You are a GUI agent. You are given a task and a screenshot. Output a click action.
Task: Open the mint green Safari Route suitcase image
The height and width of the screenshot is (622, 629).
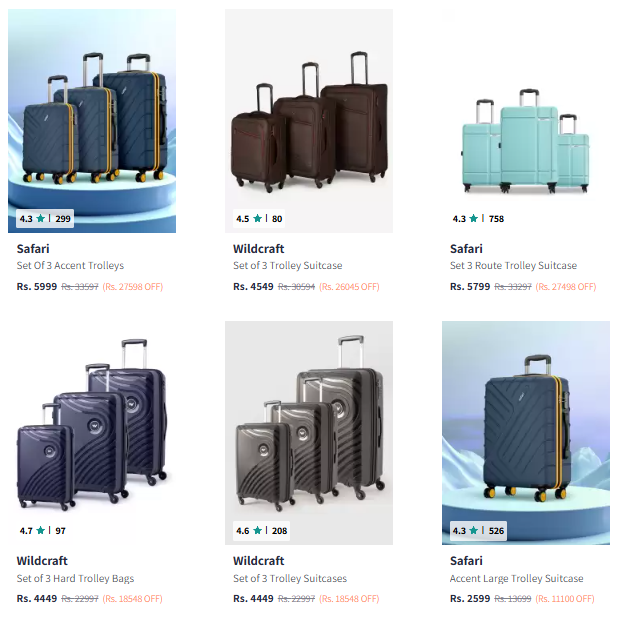click(x=526, y=121)
